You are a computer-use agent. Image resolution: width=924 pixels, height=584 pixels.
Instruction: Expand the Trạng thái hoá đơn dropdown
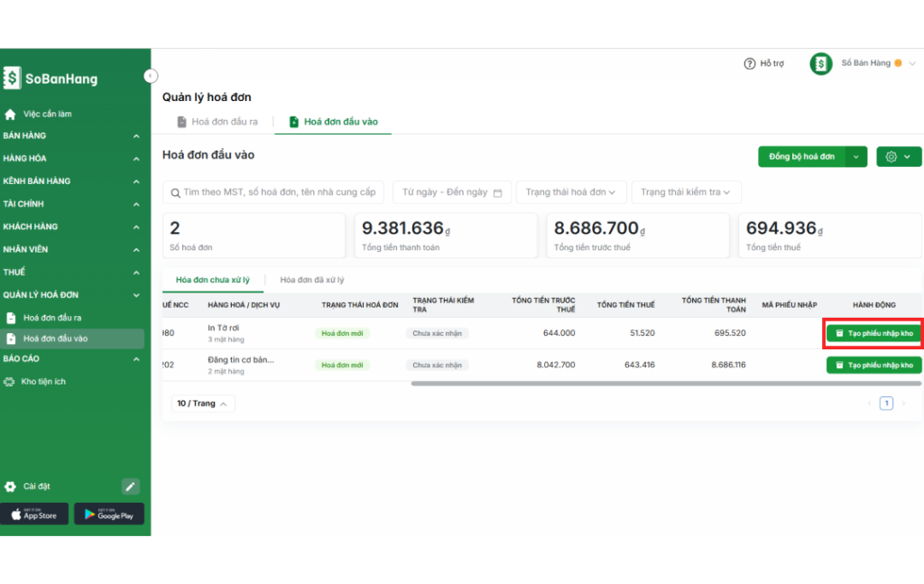[x=571, y=192]
